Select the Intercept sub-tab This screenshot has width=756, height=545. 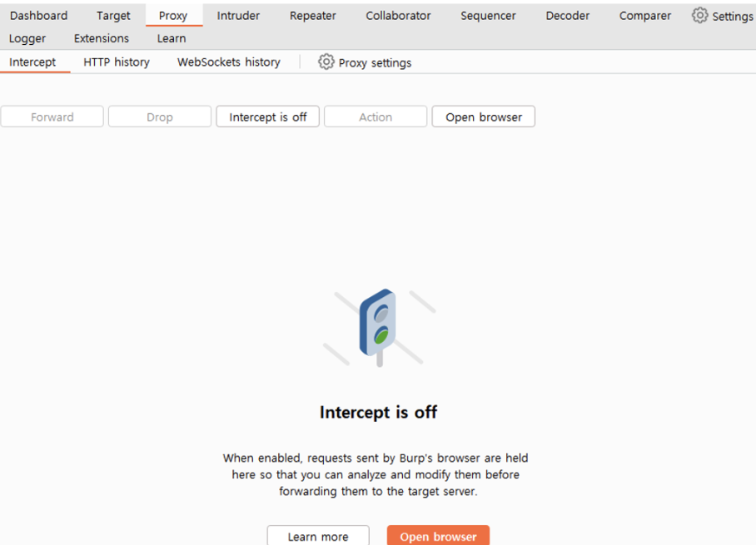coord(32,62)
